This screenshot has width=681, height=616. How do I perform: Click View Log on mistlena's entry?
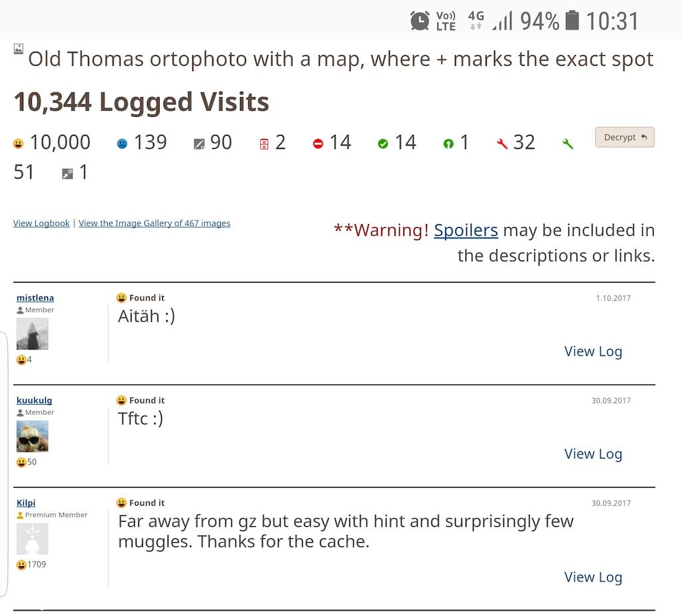[593, 352]
